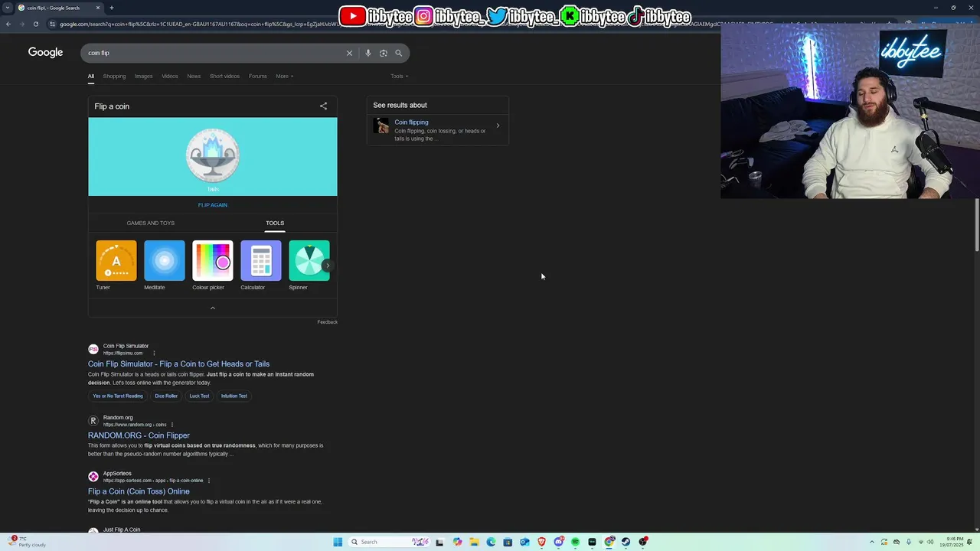Show more tools with the carousel arrow
The width and height of the screenshot is (980, 551).
(328, 266)
